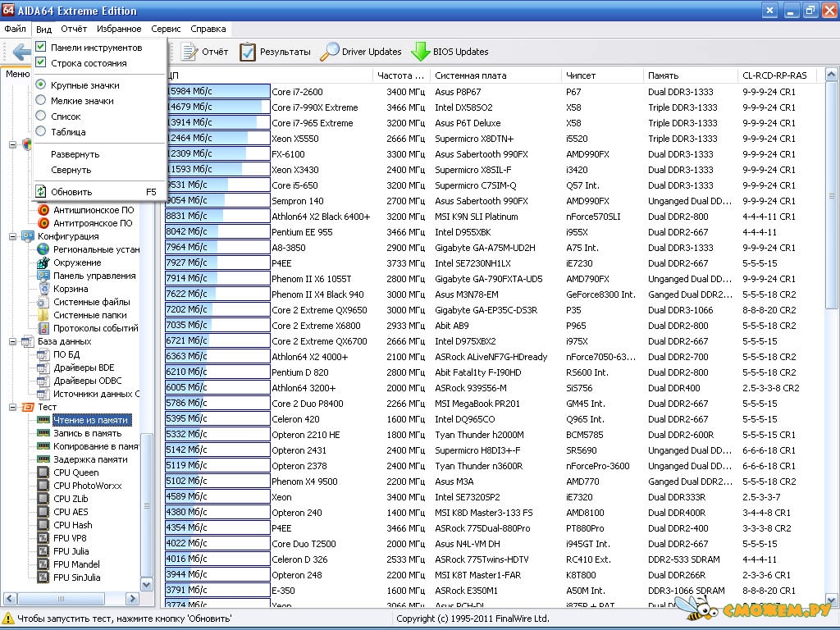Select the CPU Queen benchmark icon
The height and width of the screenshot is (630, 840).
(x=43, y=472)
